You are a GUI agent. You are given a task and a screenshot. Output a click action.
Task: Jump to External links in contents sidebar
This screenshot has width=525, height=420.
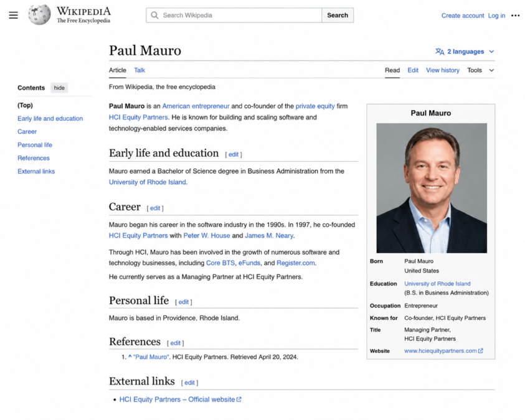pos(36,171)
